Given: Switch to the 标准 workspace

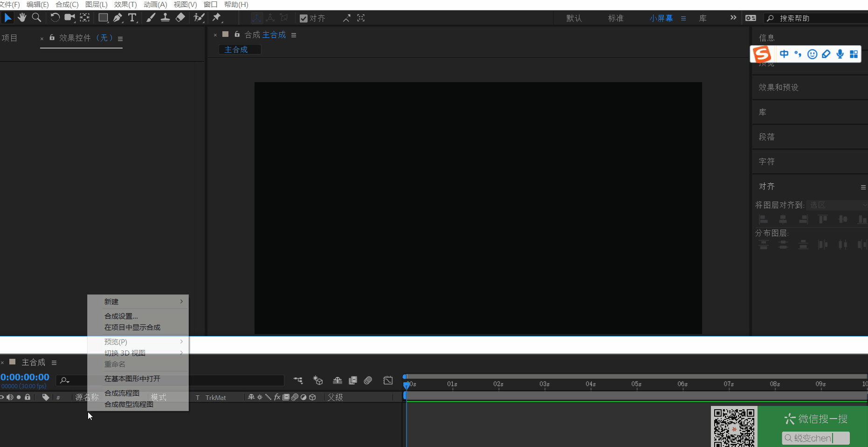Looking at the screenshot, I should (616, 18).
